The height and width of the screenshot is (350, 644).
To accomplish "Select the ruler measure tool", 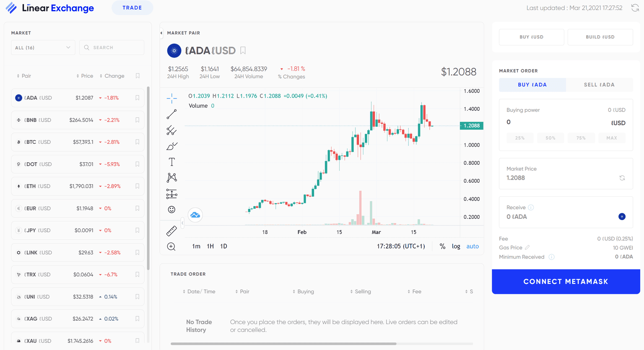I will click(171, 231).
